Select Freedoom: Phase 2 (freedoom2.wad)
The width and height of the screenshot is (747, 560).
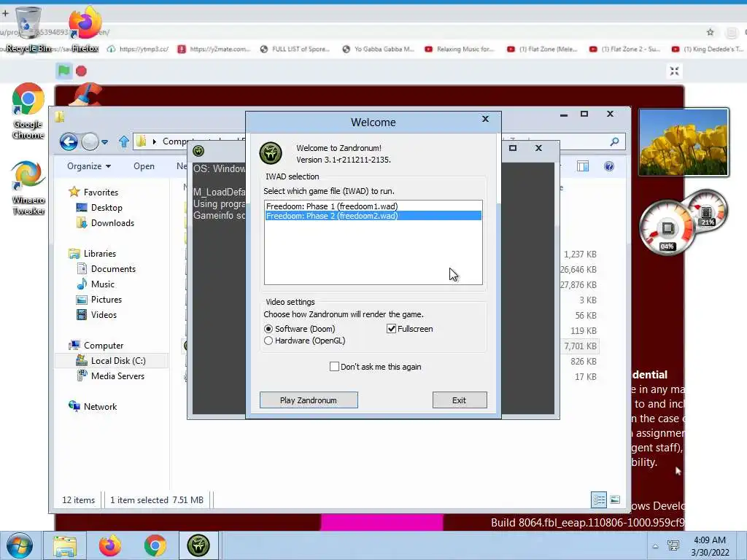(373, 216)
